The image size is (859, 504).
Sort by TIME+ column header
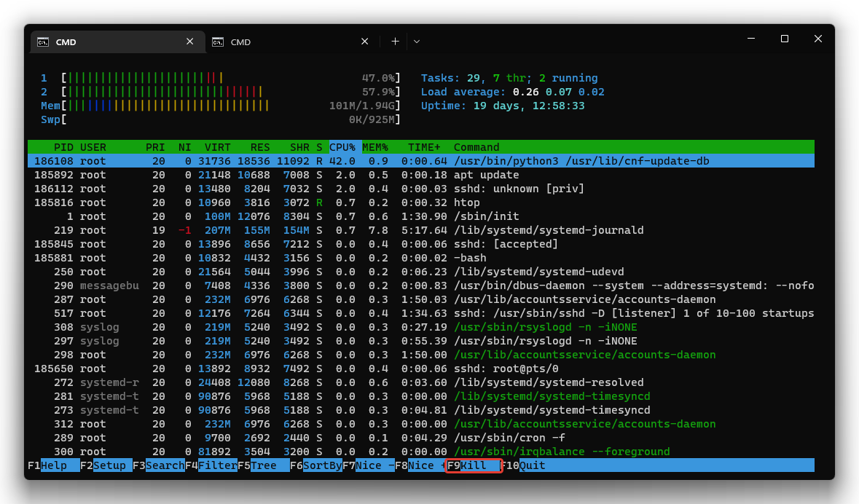point(424,147)
